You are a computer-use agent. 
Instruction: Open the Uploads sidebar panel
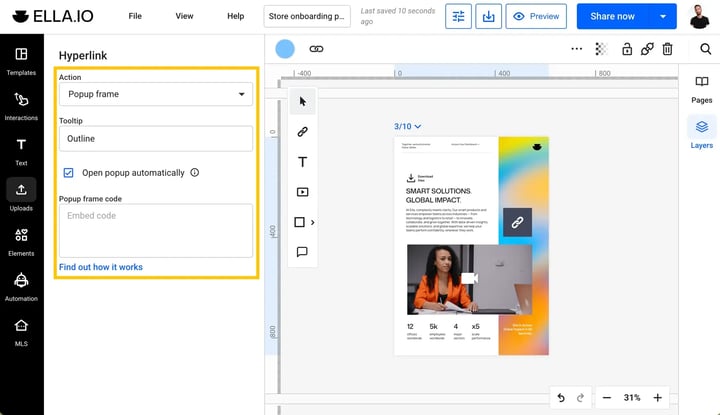click(x=21, y=196)
